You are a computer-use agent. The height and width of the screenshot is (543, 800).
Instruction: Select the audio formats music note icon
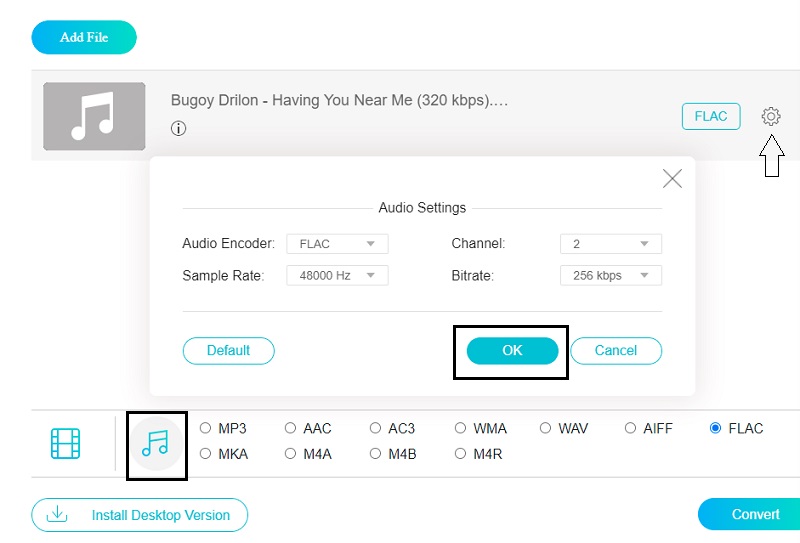pyautogui.click(x=156, y=443)
